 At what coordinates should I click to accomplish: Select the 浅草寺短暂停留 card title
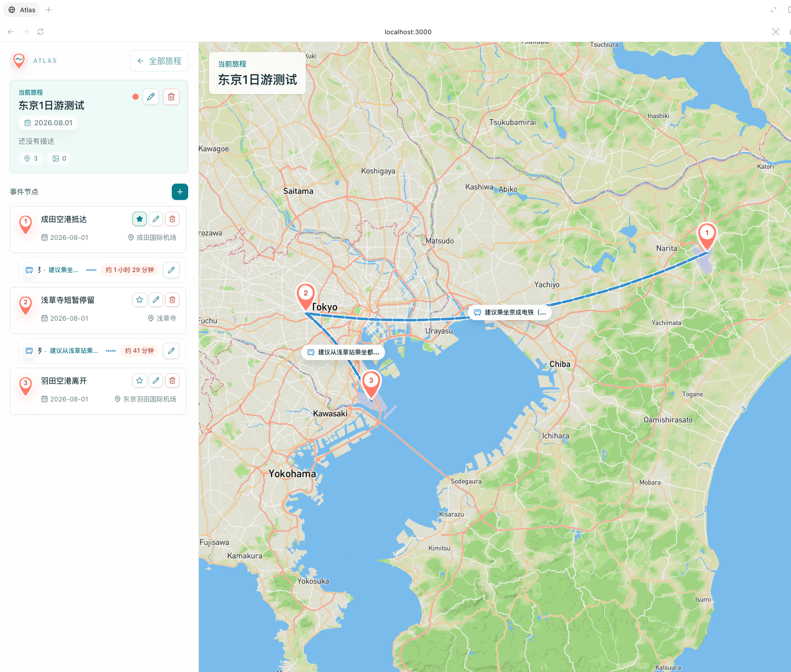tap(67, 300)
